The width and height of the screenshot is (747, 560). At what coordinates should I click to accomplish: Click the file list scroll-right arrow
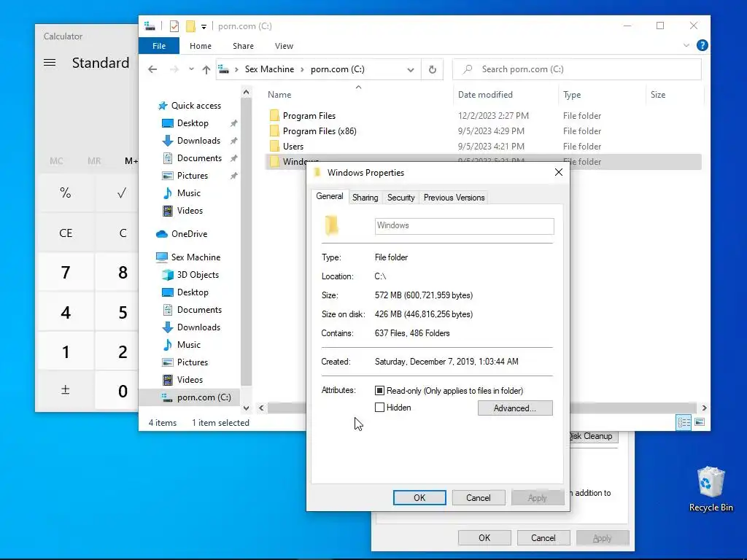pos(704,408)
